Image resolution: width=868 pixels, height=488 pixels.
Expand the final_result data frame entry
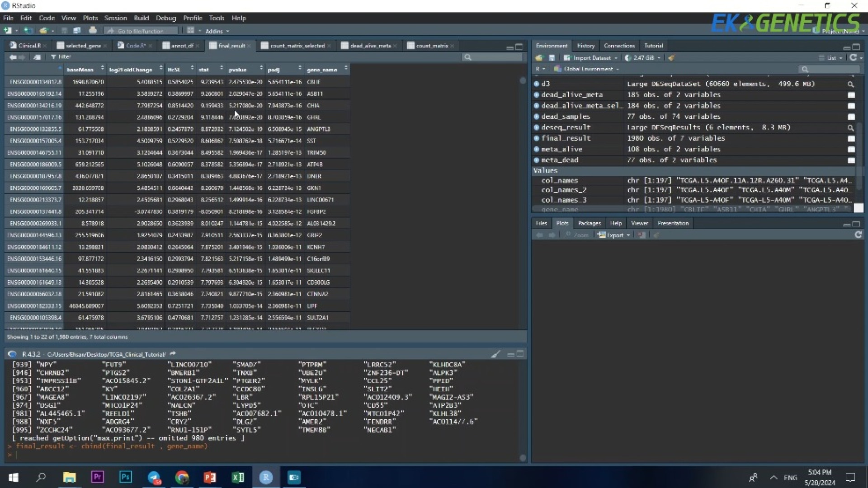click(x=537, y=139)
